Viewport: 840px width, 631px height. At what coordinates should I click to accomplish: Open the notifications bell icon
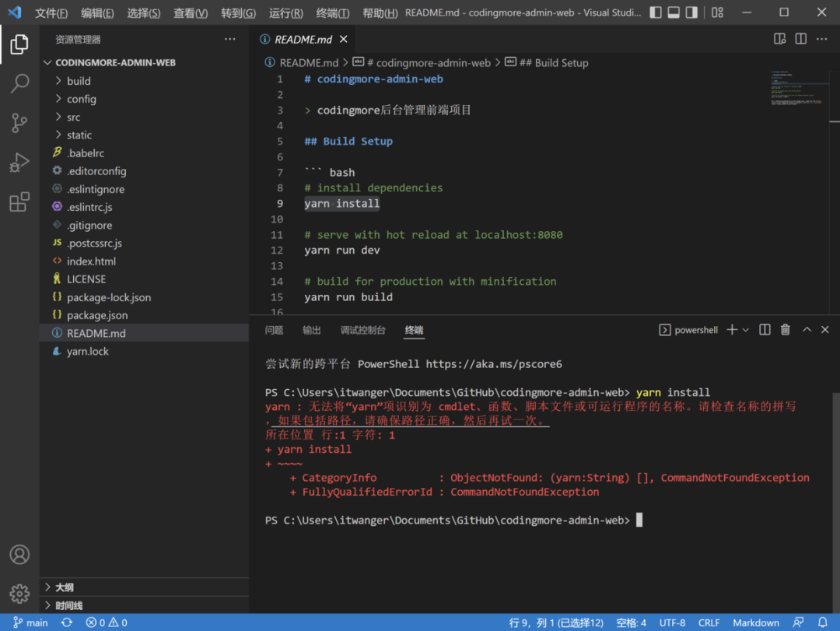(x=822, y=622)
